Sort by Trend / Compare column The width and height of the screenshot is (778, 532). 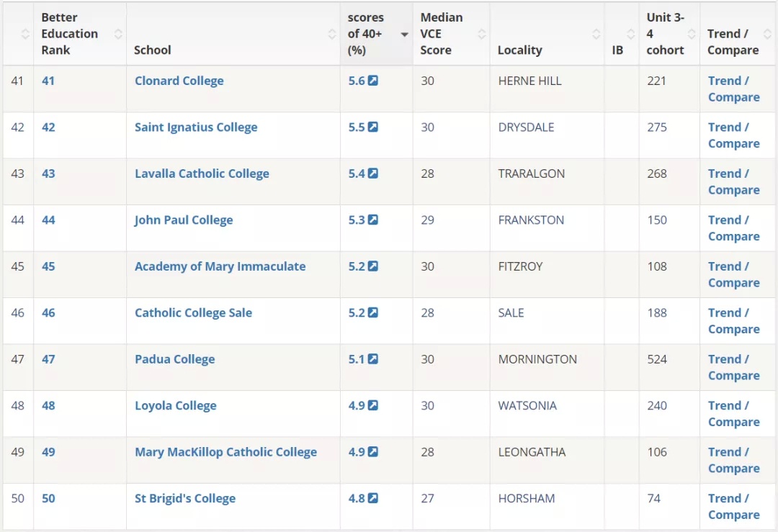pos(767,34)
